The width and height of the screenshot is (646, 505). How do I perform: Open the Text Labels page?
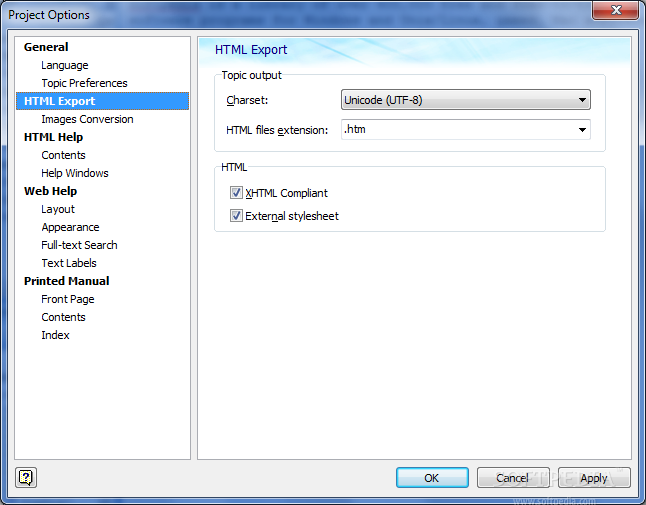[69, 263]
